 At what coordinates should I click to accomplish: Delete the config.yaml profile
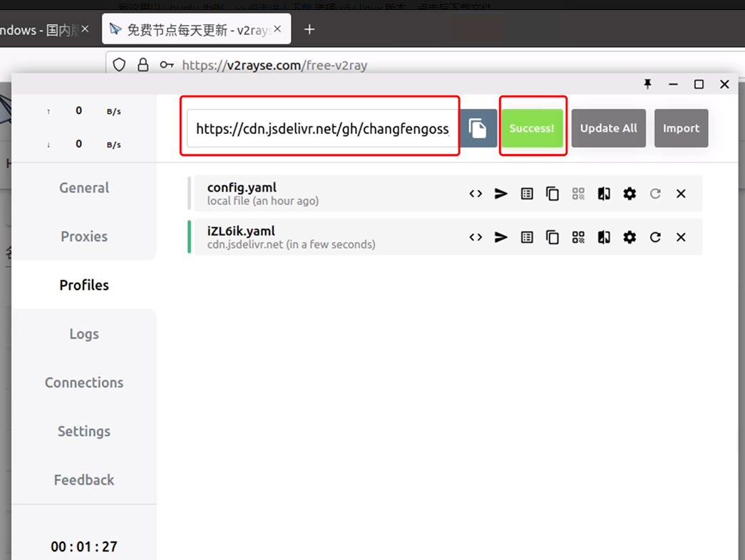(681, 194)
